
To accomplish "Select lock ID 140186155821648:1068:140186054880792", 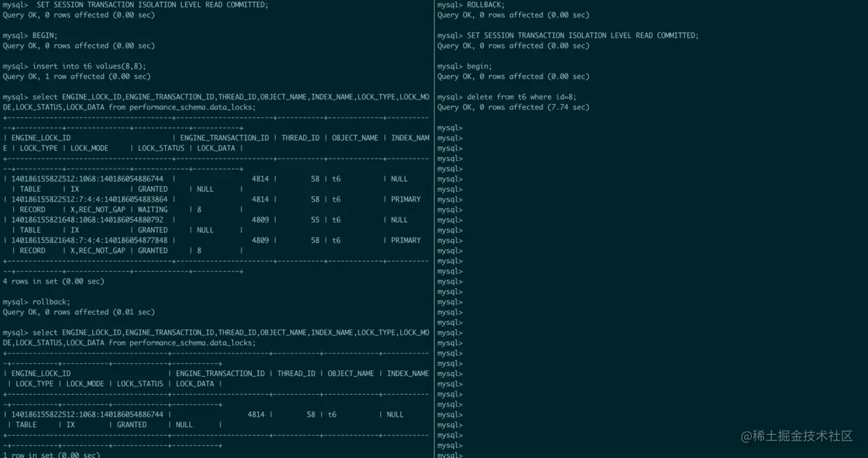I will click(x=87, y=220).
